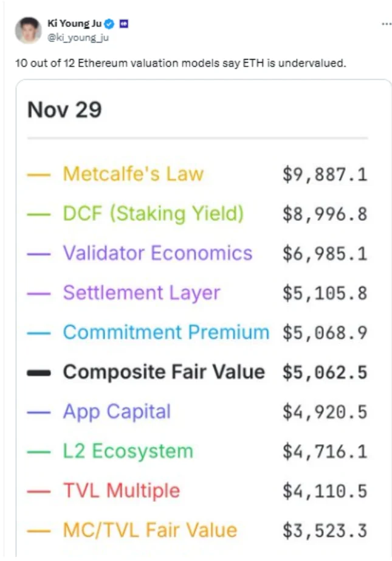Click the $9,887.1 Metcalfe's Law value
The image size is (392, 561).
click(325, 175)
